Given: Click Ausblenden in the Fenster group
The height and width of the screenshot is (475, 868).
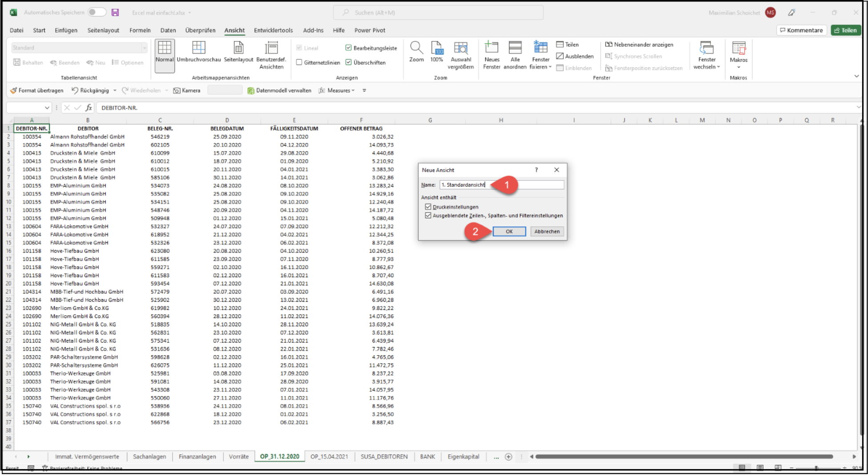Looking at the screenshot, I should tap(575, 56).
